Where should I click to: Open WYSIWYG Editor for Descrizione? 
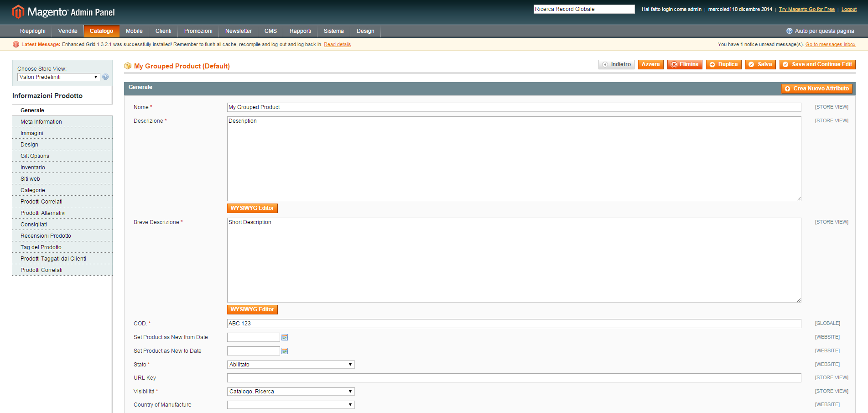[252, 208]
